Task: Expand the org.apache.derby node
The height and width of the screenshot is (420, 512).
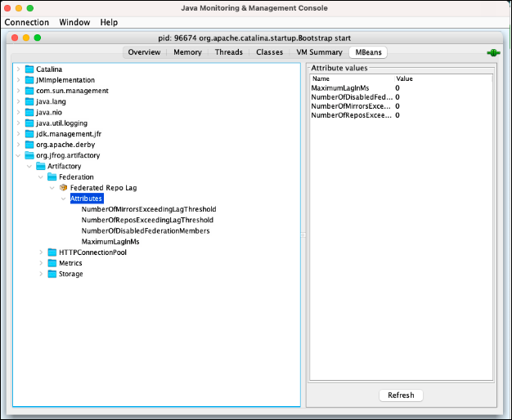Action: (18, 145)
